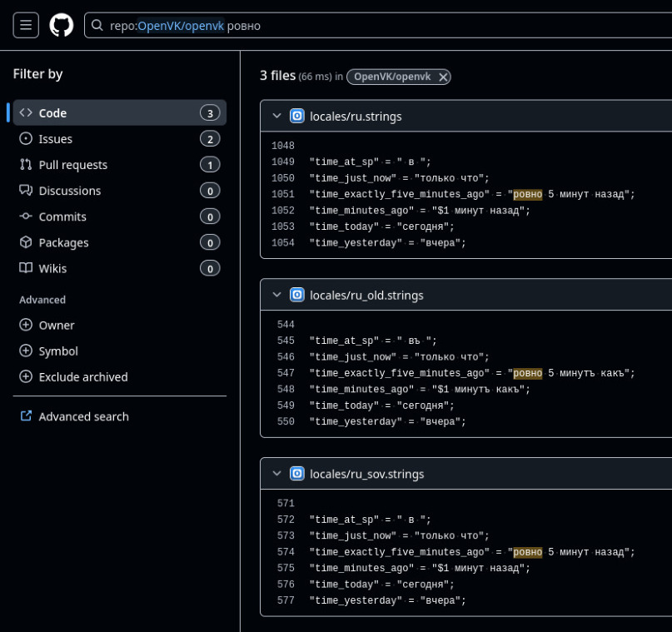Collapse the locales/ru_sov.strings result
672x632 pixels.
pos(276,474)
